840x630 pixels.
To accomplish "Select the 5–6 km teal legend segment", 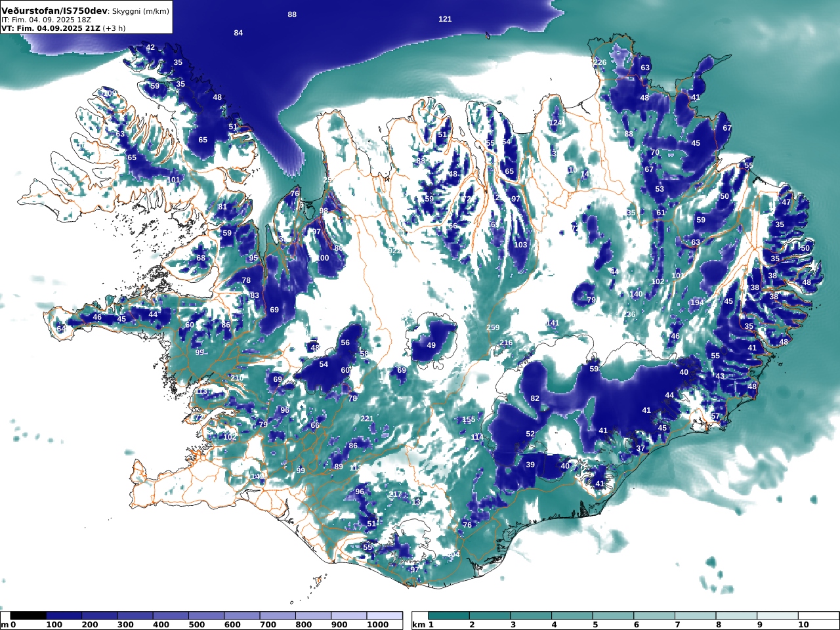I will point(615,616).
